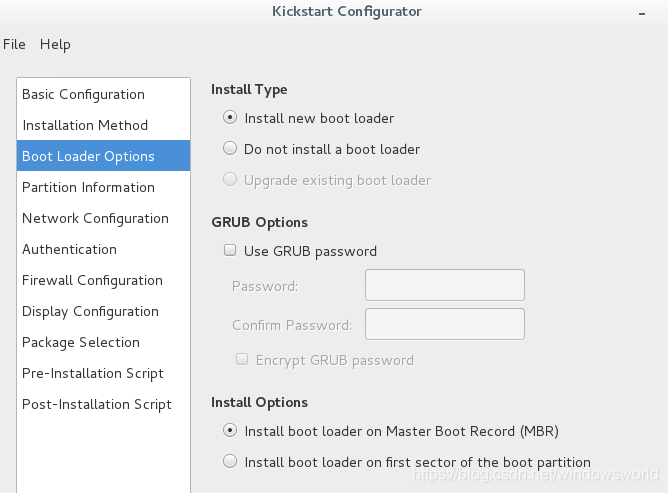Click the Confirm Password input field

pos(445,324)
